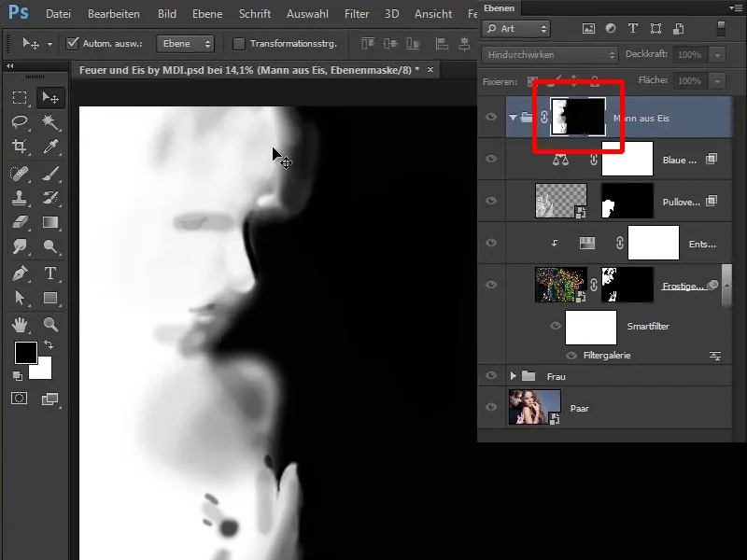Select the Magic Wand tool

50,122
